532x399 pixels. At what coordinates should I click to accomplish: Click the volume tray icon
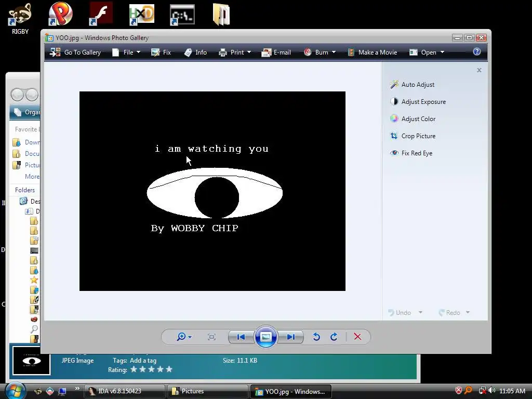(491, 391)
